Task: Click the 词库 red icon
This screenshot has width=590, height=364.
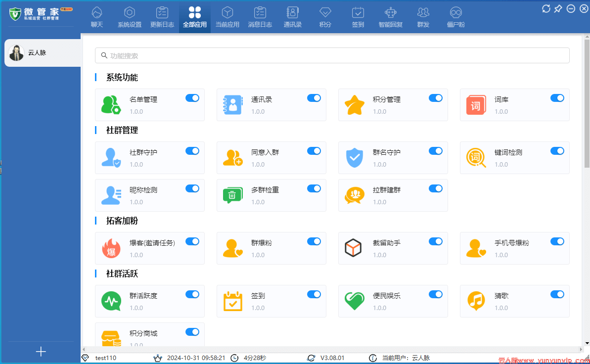Action: pos(476,105)
